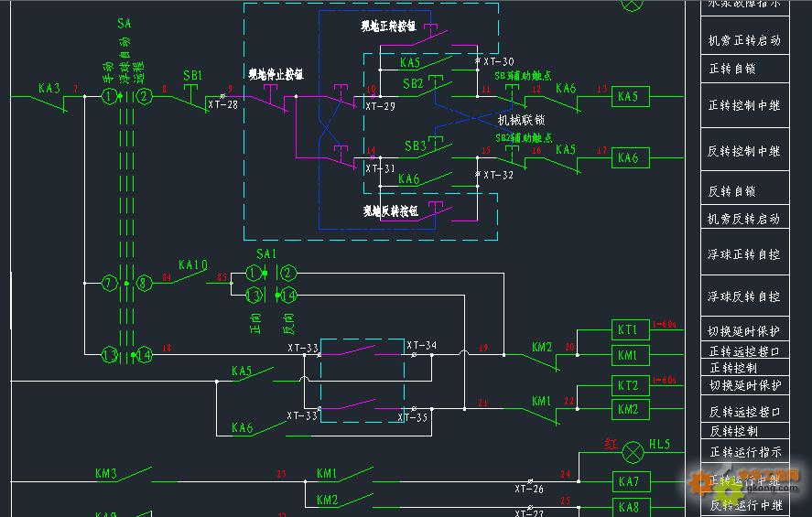Image resolution: width=812 pixels, height=517 pixels.
Task: Click the KA3 contact label
Action: point(49,88)
